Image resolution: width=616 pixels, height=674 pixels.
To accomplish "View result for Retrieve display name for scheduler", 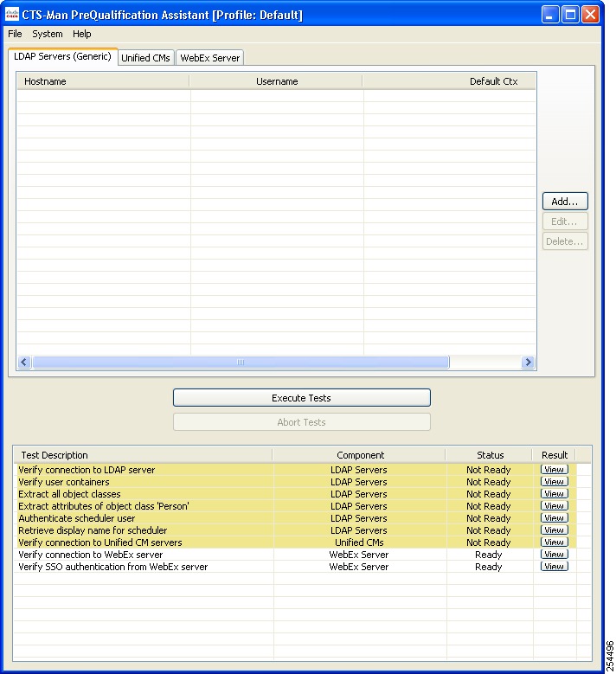I will [x=555, y=530].
